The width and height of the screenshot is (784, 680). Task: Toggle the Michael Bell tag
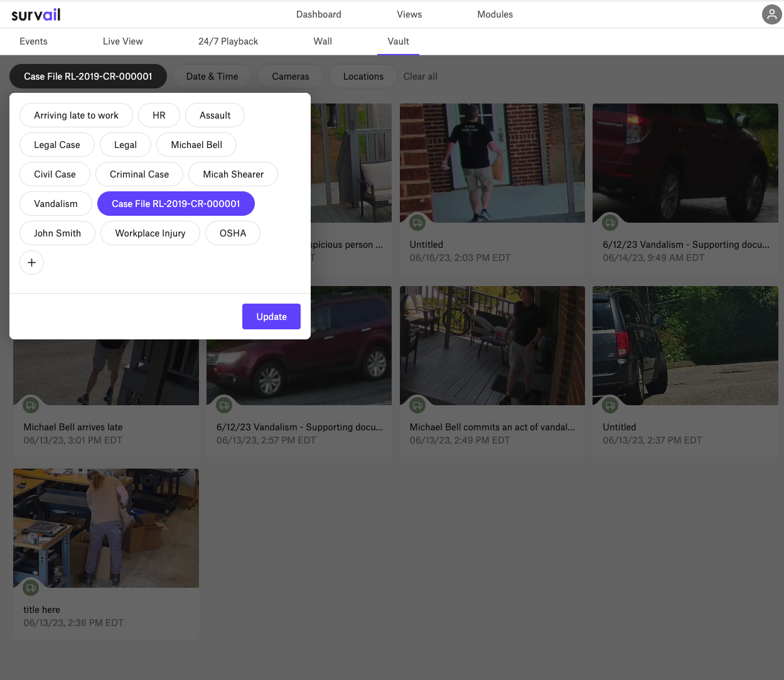(196, 145)
